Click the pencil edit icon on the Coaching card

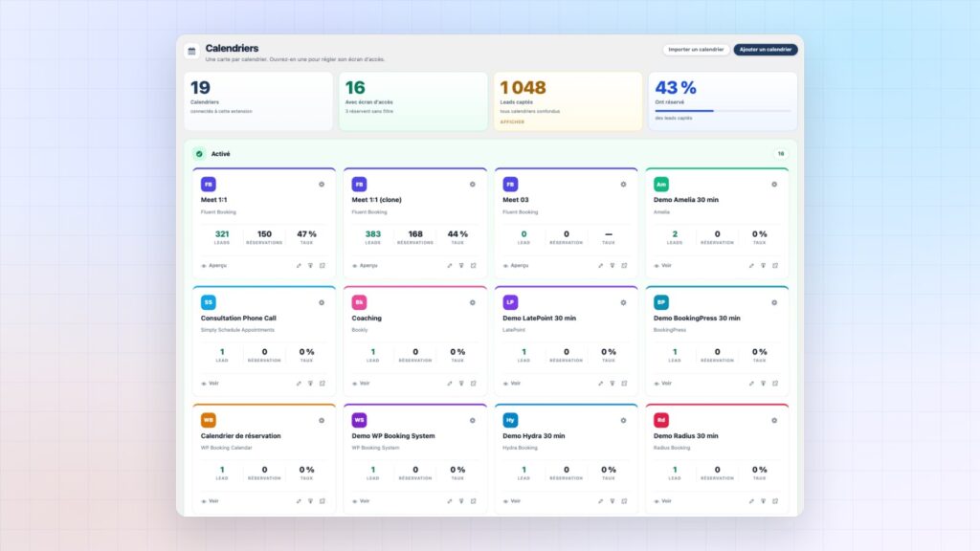pyautogui.click(x=450, y=384)
